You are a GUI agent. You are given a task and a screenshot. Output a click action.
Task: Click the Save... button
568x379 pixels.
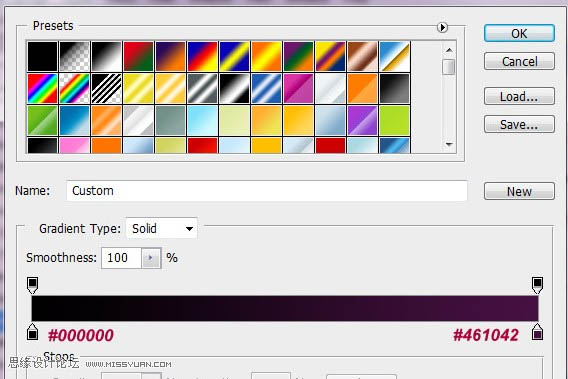point(519,124)
